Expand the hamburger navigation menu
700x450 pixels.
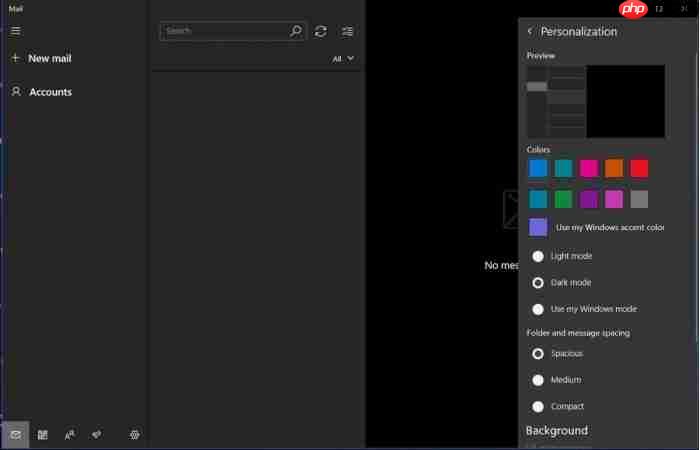click(15, 31)
